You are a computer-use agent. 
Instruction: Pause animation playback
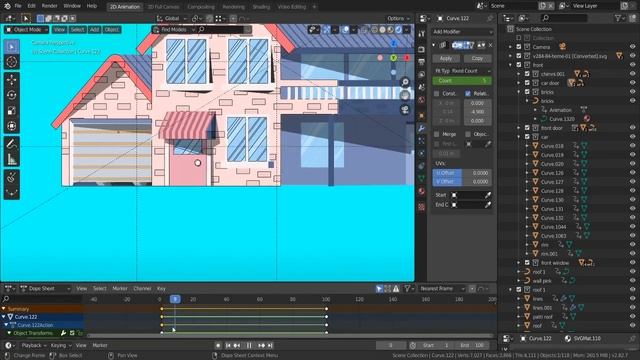tap(249, 345)
